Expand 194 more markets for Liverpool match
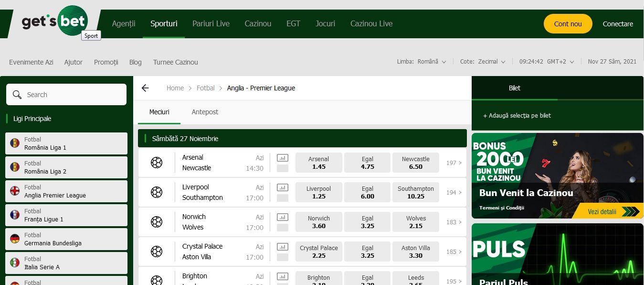 pos(454,193)
